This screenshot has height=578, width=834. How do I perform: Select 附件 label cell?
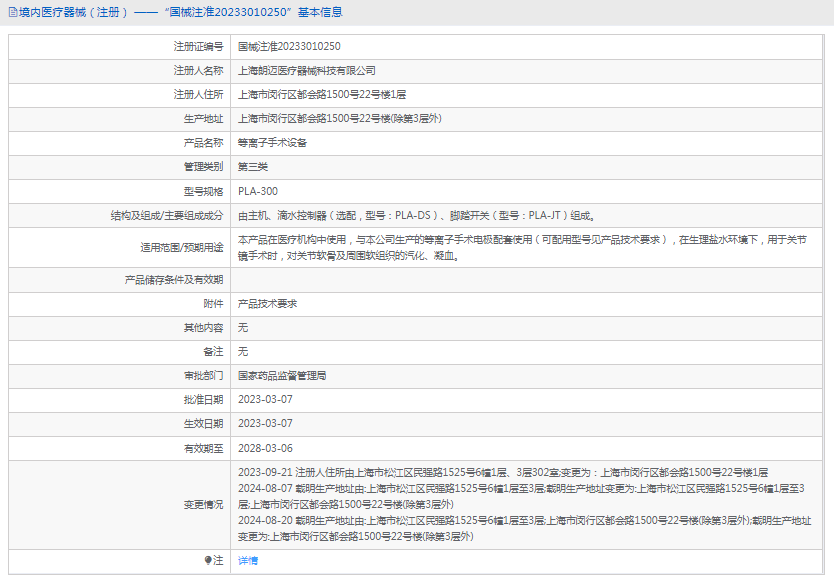pyautogui.click(x=119, y=304)
